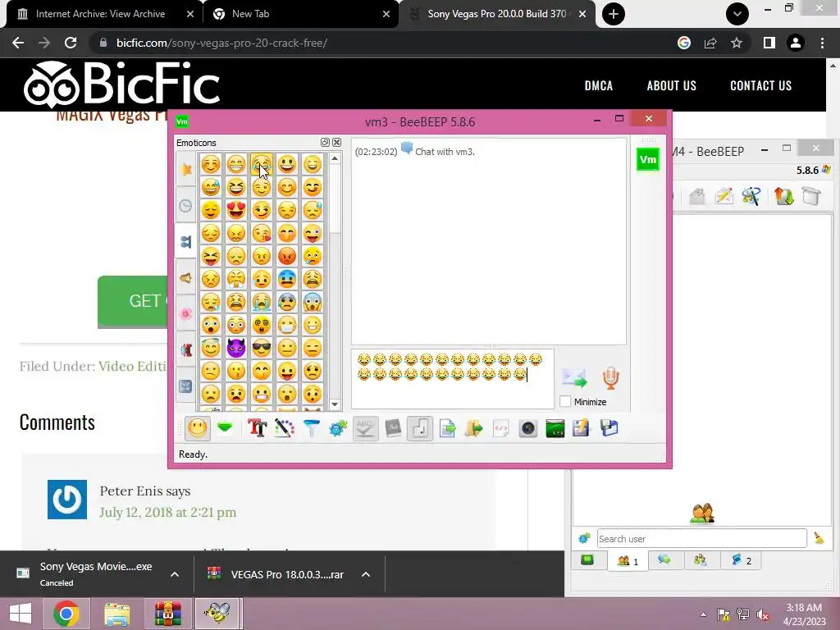Click the green chalkboard toolbar icon
Screen dimensions: 840x630
pyautogui.click(x=555, y=428)
